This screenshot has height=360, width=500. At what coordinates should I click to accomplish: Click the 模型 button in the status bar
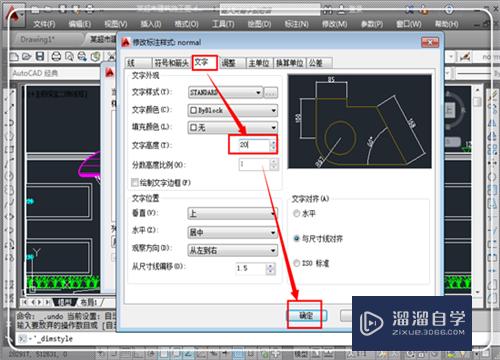click(x=301, y=354)
